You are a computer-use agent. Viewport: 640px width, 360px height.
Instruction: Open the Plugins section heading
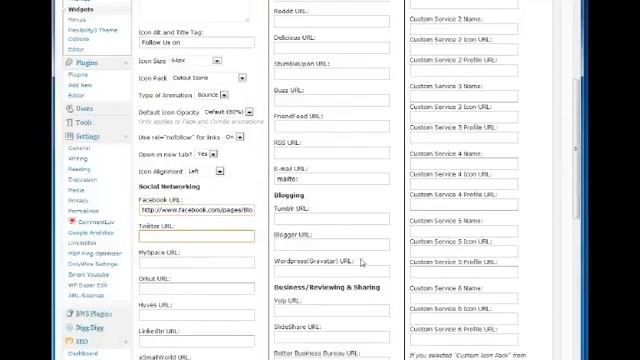[87, 63]
